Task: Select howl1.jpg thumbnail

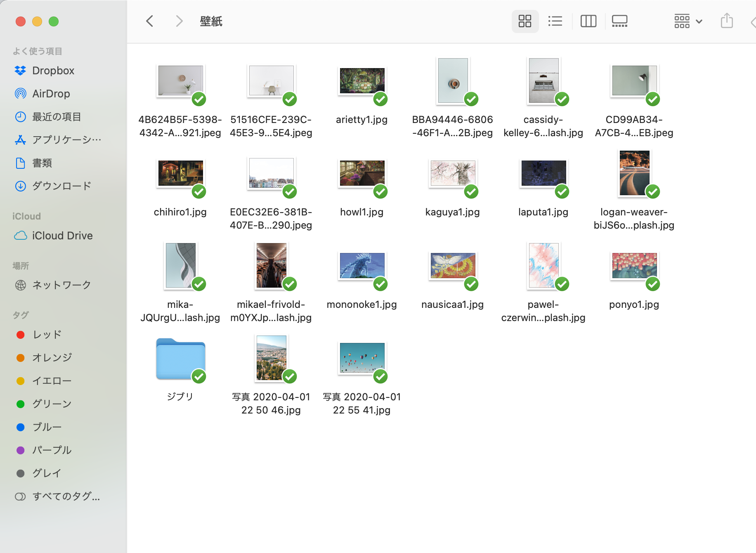Action: 362,173
